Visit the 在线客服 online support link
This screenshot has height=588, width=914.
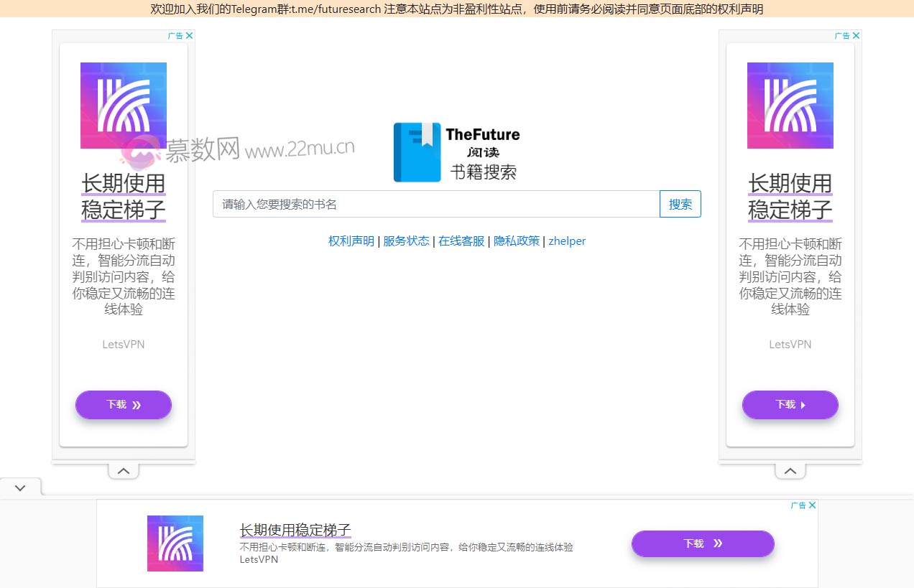[461, 241]
